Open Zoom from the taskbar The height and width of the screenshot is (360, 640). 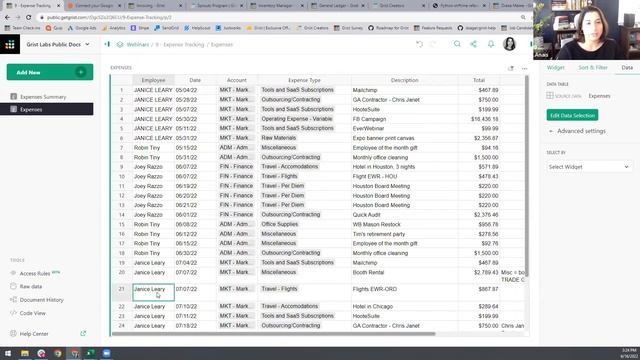click(x=107, y=353)
